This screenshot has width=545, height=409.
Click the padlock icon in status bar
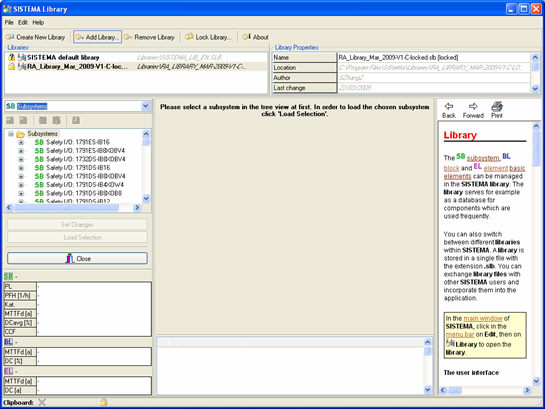[103, 402]
